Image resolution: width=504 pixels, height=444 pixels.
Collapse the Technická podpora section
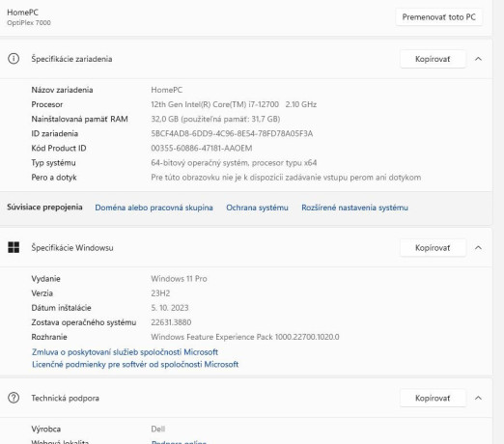(x=478, y=398)
